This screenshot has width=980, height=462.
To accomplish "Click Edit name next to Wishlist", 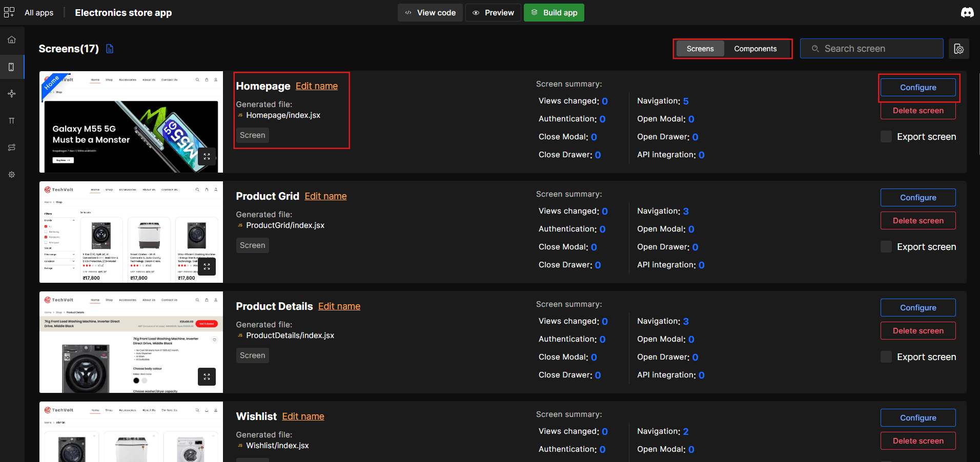I will (x=303, y=416).
